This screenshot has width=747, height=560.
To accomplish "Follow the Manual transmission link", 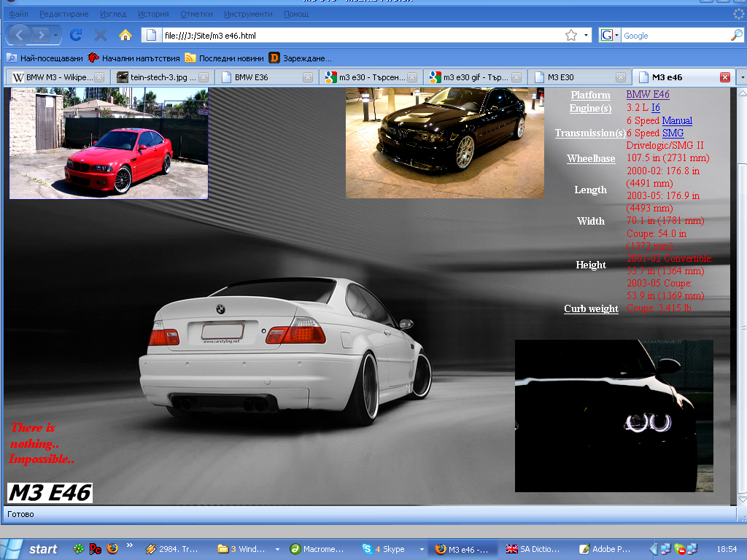I will (x=677, y=120).
